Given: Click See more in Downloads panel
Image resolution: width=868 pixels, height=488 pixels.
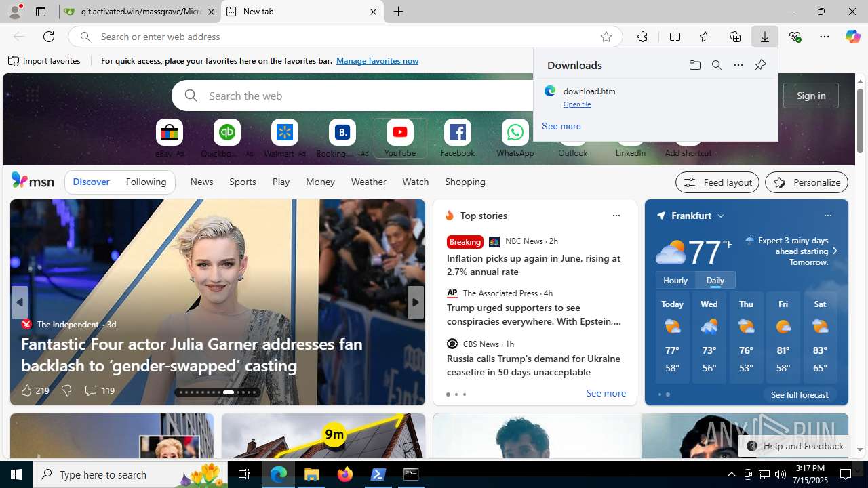Looking at the screenshot, I should pos(561,126).
